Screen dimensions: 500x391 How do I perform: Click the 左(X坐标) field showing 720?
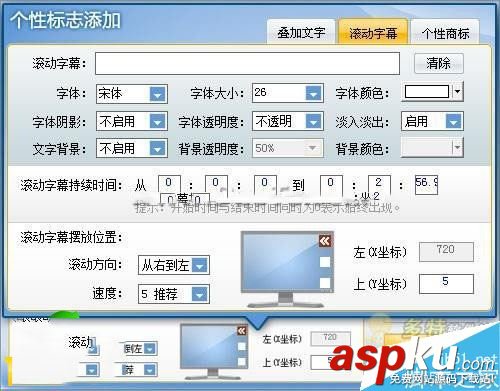(446, 251)
